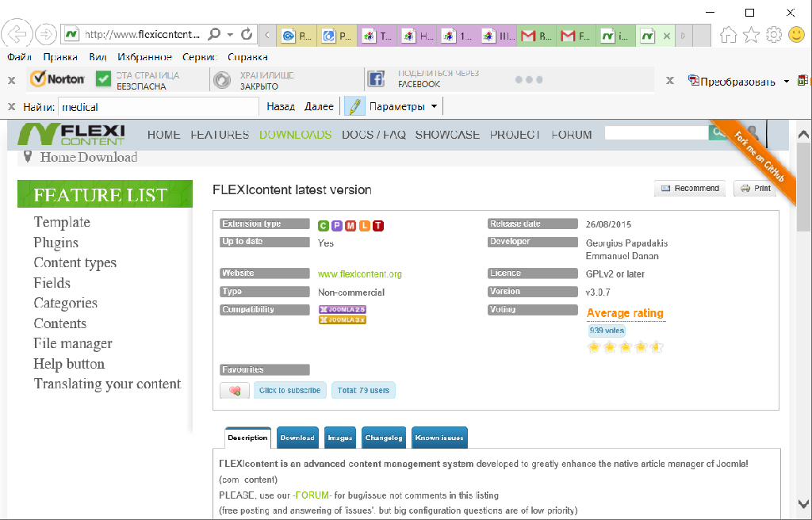
Task: Open Favorites with the star icon
Action: (751, 35)
